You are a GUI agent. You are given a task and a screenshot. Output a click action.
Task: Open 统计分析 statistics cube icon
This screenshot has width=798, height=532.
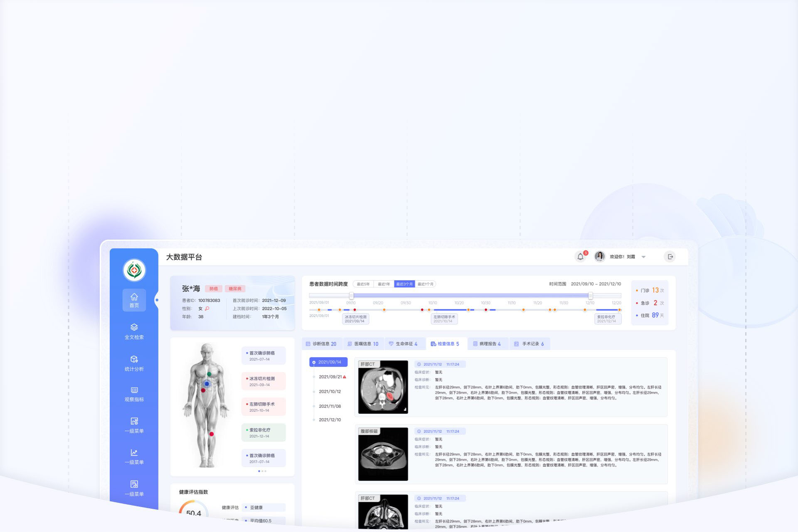(x=134, y=360)
